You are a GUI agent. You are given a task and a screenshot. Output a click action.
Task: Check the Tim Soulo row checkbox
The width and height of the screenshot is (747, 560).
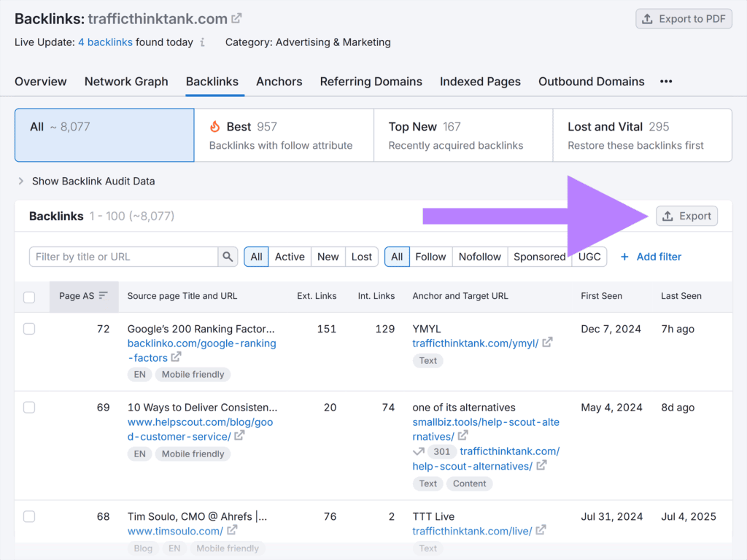[x=29, y=516]
